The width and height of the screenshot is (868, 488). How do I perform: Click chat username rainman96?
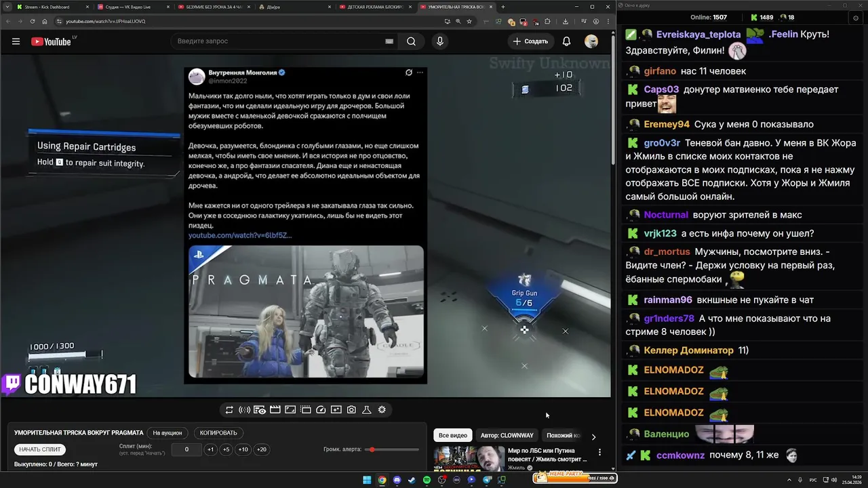coord(668,300)
